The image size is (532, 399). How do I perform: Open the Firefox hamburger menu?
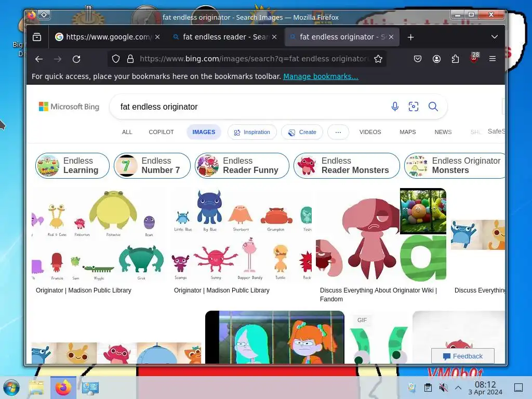click(493, 59)
